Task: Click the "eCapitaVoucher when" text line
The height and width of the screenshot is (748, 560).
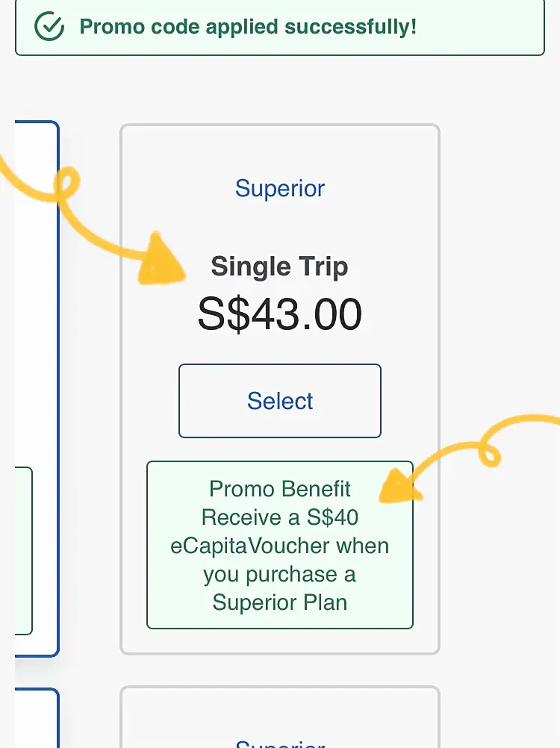Action: click(280, 546)
